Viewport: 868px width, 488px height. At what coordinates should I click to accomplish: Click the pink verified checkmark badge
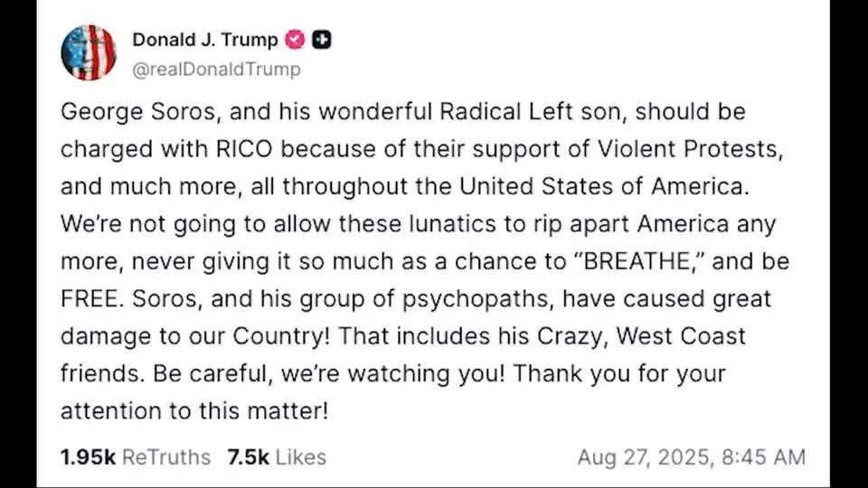295,40
